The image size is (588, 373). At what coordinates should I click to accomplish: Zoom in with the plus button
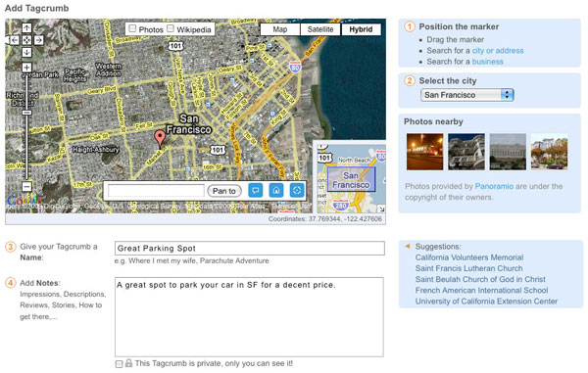(x=26, y=68)
